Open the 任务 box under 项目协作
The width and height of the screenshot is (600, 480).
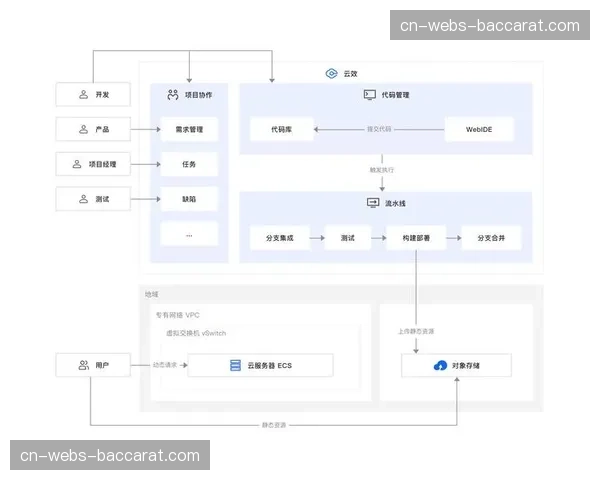click(x=189, y=164)
